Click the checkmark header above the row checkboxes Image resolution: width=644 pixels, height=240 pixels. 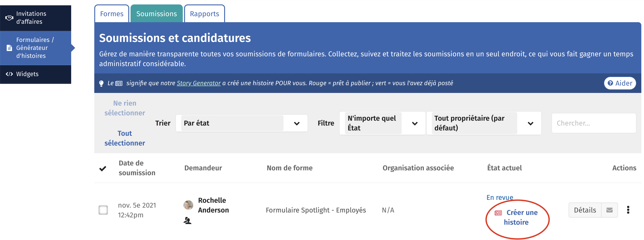pos(103,169)
